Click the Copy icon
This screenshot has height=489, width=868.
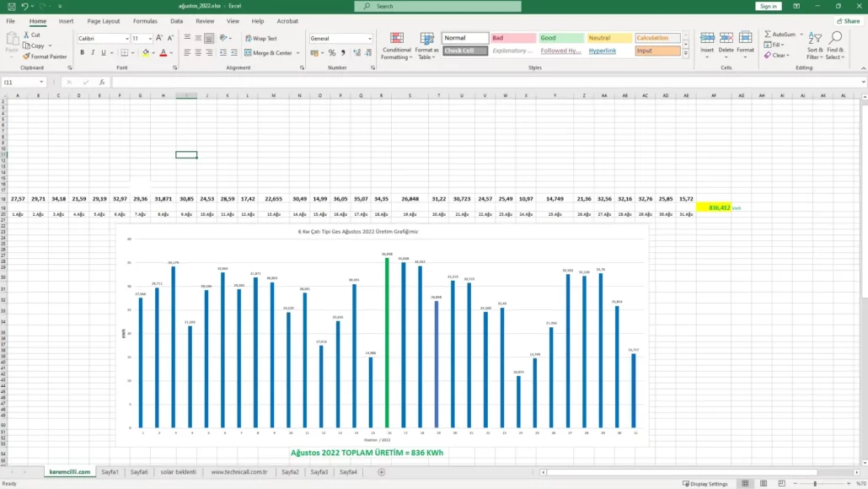coord(26,46)
